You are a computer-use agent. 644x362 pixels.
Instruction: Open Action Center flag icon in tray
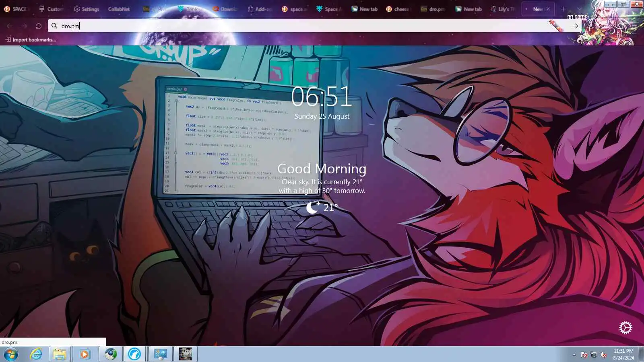click(584, 354)
